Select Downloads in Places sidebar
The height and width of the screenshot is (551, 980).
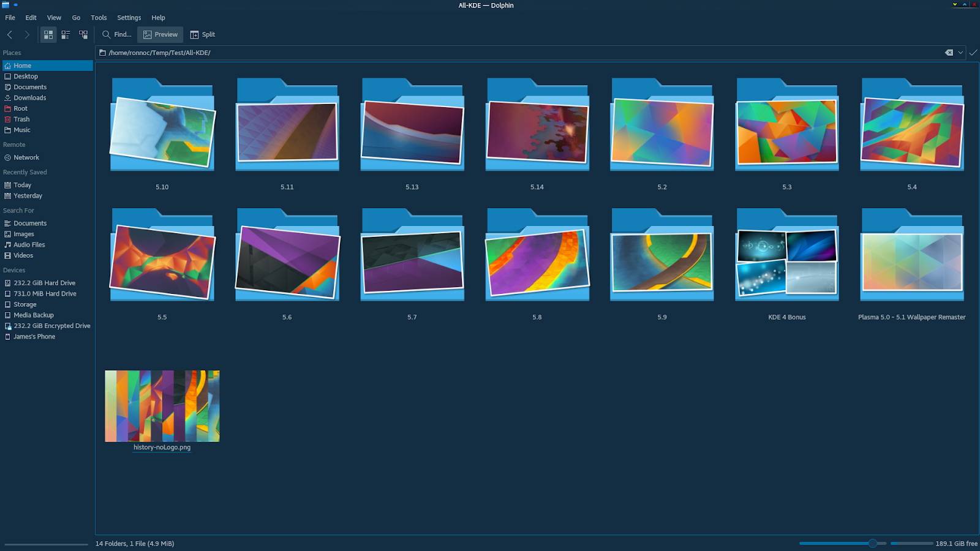[29, 98]
